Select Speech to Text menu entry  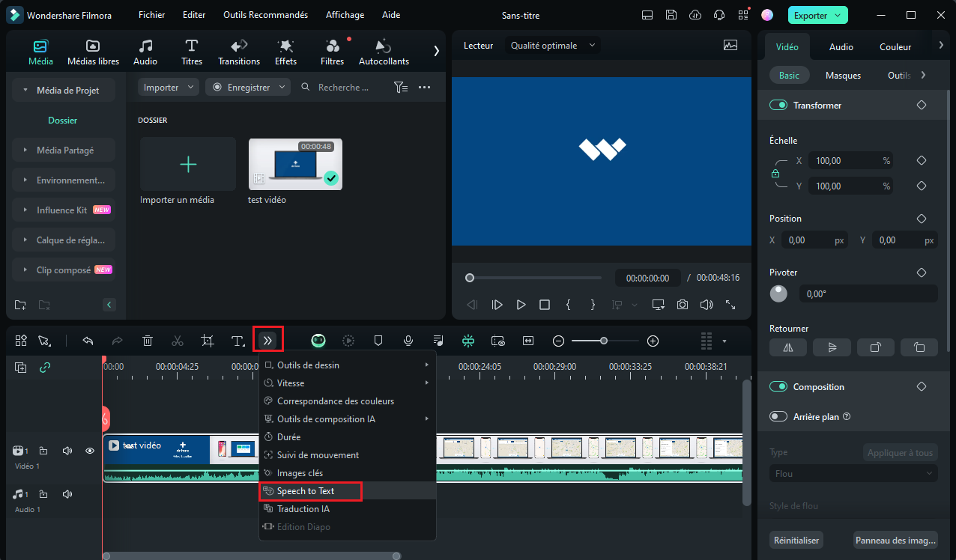pos(347,491)
